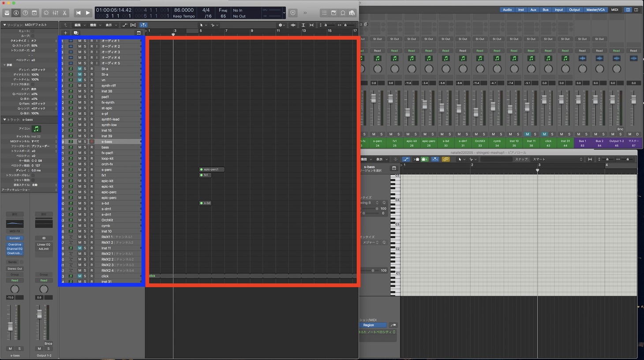This screenshot has height=360, width=644.
Task: Toggle the Inspector info icon
Action: 16,13
